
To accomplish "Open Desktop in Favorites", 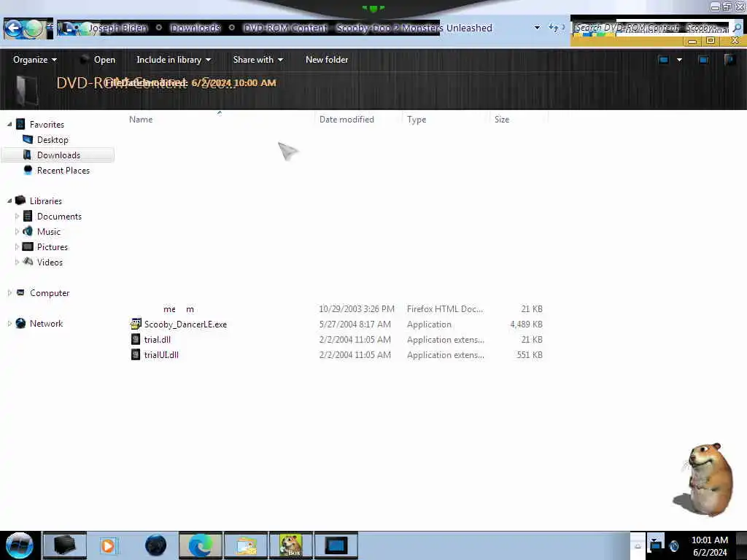I will coord(53,139).
